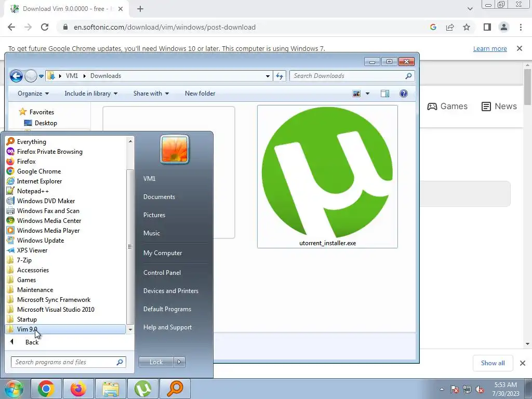532x399 pixels.
Task: Open the Organize menu in Explorer
Action: (x=33, y=94)
